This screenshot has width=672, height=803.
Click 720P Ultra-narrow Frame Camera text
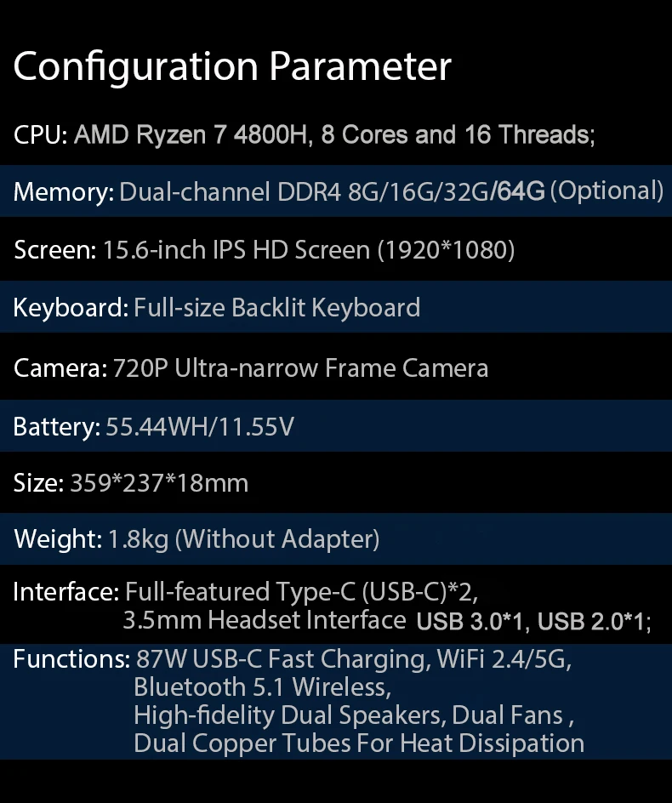pos(300,368)
